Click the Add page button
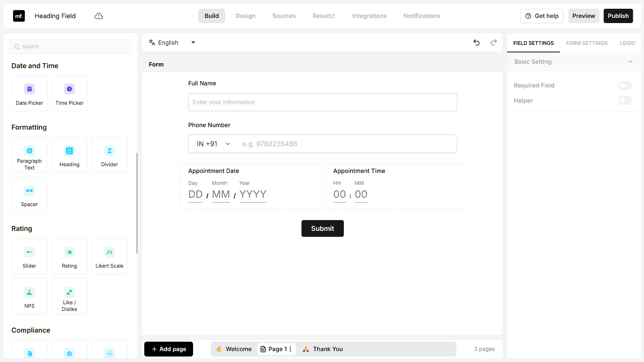 (x=169, y=349)
